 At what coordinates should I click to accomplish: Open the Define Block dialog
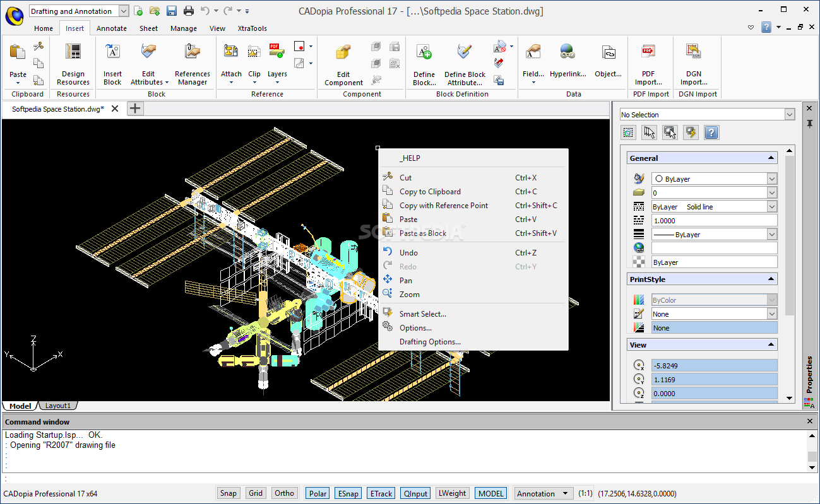pyautogui.click(x=424, y=64)
